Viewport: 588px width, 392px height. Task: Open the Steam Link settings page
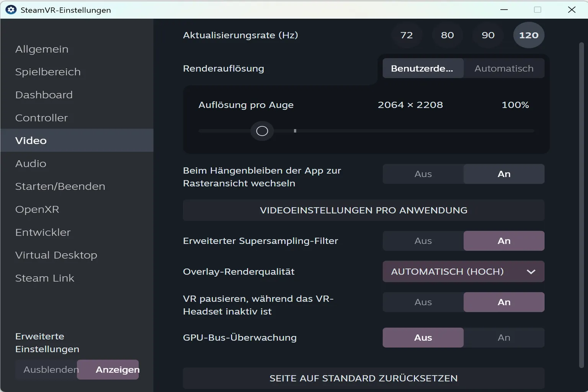click(x=77, y=278)
